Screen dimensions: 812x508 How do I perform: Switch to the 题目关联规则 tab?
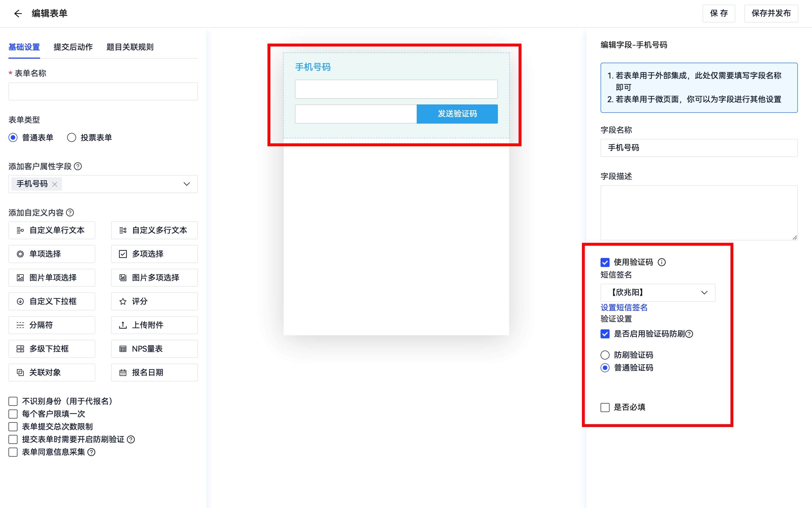click(130, 47)
